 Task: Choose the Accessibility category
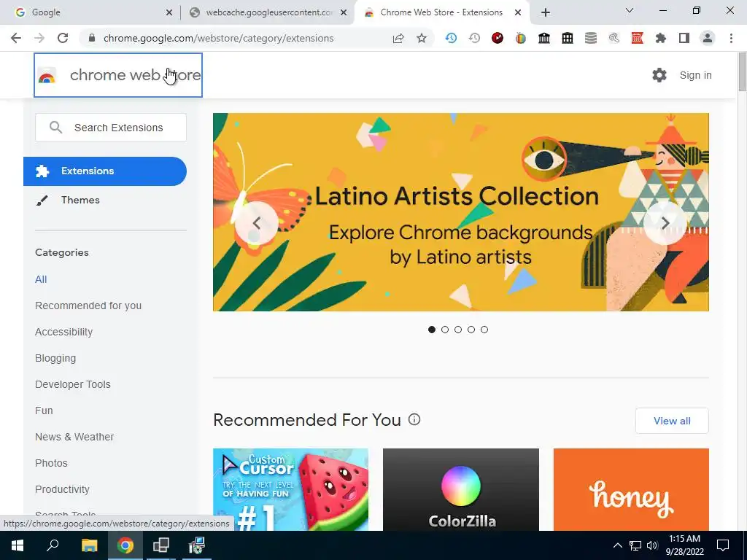(x=64, y=332)
